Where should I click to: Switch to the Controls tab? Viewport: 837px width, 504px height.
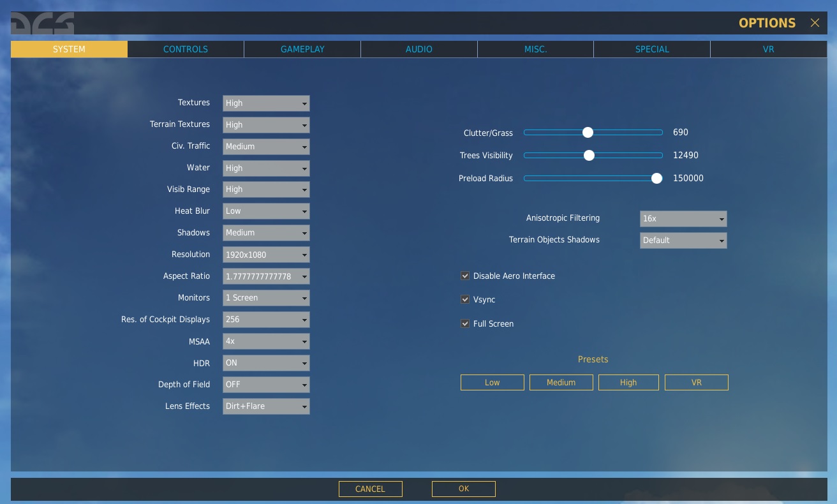pyautogui.click(x=186, y=49)
